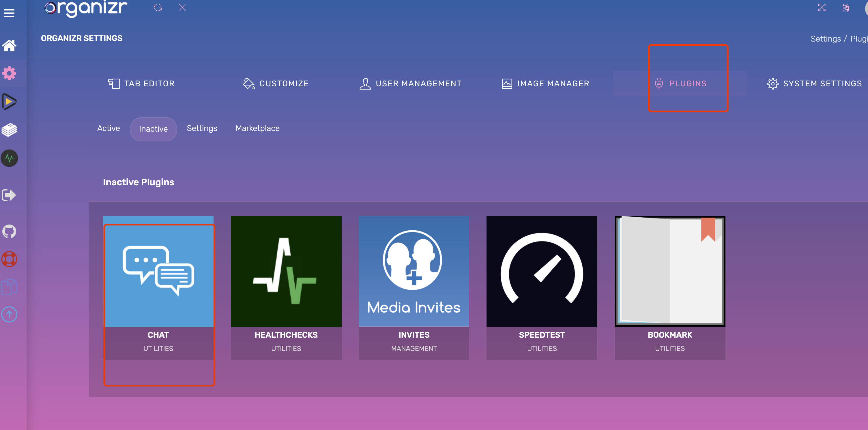Click the red lifebuoy support icon

[x=9, y=259]
